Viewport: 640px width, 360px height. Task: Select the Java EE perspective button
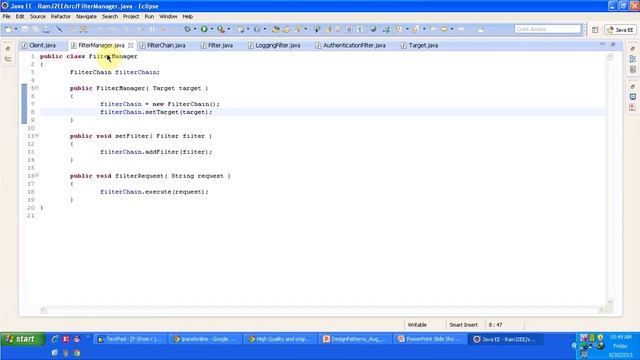(x=620, y=30)
